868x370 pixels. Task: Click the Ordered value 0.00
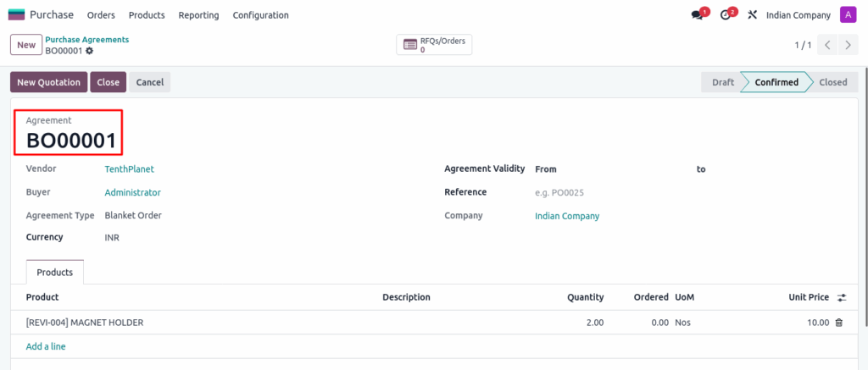click(x=659, y=323)
